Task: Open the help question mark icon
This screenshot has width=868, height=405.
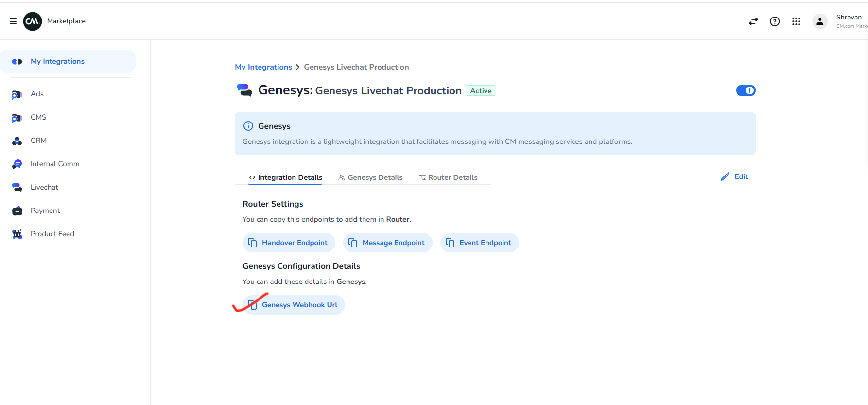Action: [x=775, y=21]
